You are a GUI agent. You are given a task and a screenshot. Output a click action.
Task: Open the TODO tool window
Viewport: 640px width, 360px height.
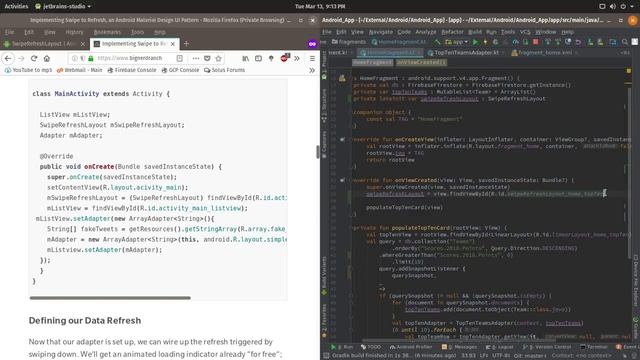pos(371,347)
